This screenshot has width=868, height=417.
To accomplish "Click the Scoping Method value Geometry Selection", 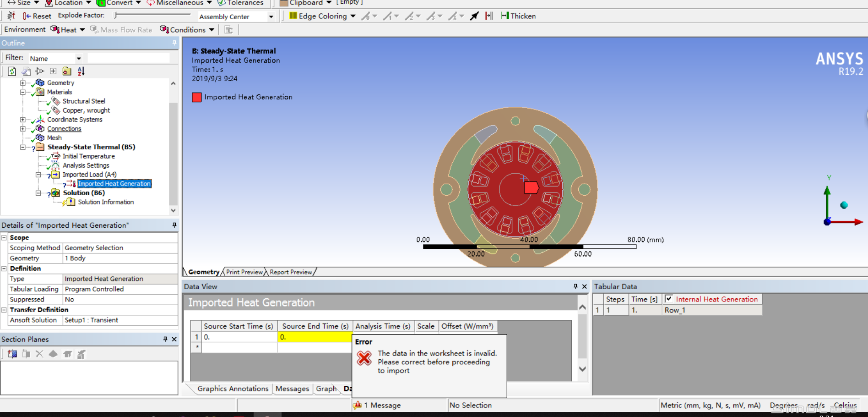I will pyautogui.click(x=120, y=248).
